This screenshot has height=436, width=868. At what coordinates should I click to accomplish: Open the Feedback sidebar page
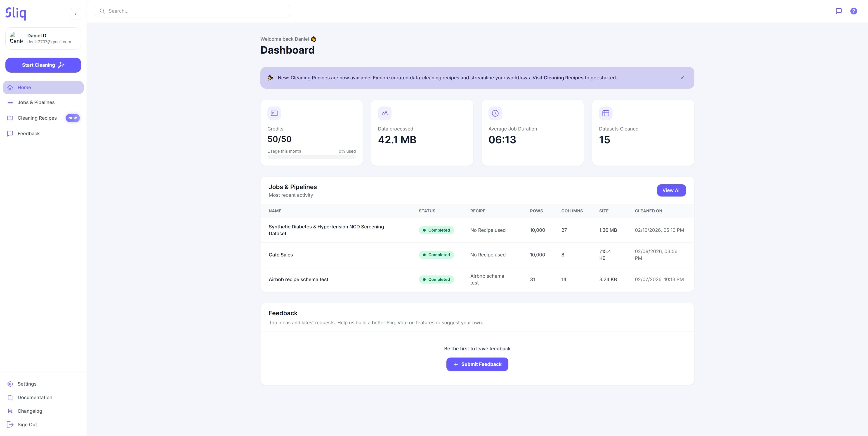29,133
